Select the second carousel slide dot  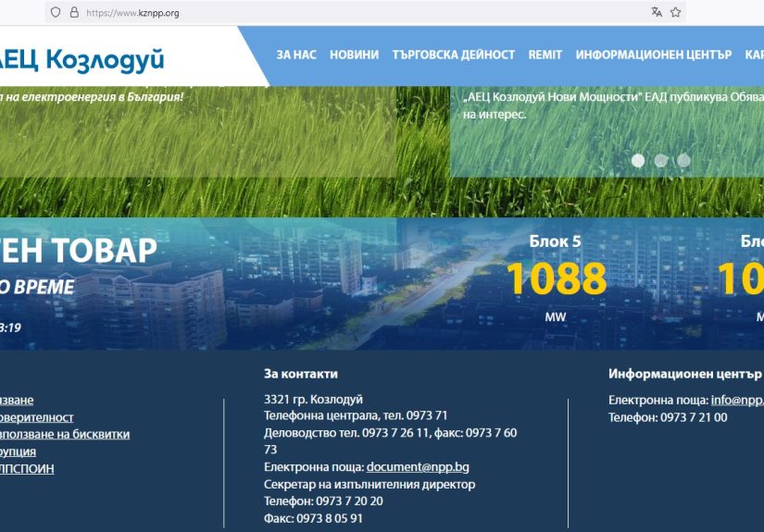pos(660,160)
